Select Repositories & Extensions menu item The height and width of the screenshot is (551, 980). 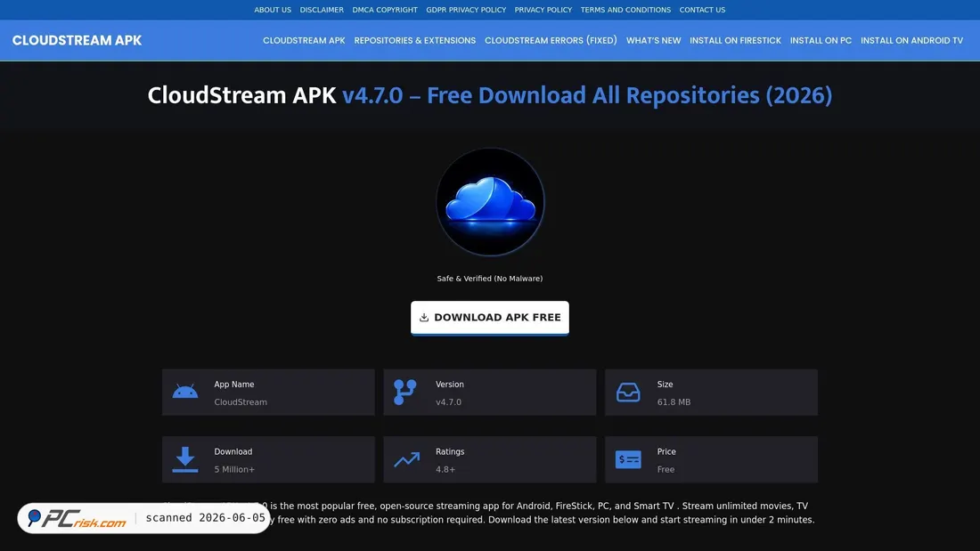[x=415, y=41]
